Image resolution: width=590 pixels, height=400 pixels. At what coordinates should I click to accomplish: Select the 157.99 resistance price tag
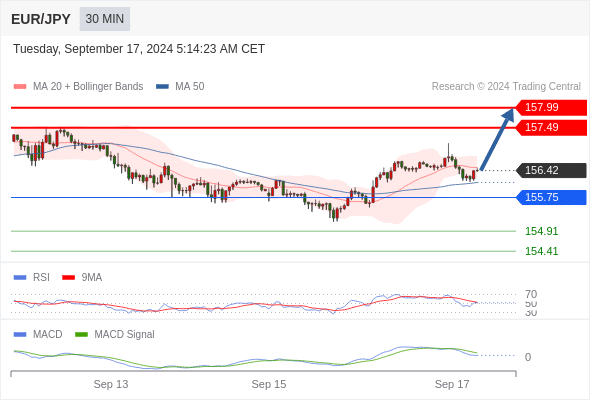click(x=551, y=107)
